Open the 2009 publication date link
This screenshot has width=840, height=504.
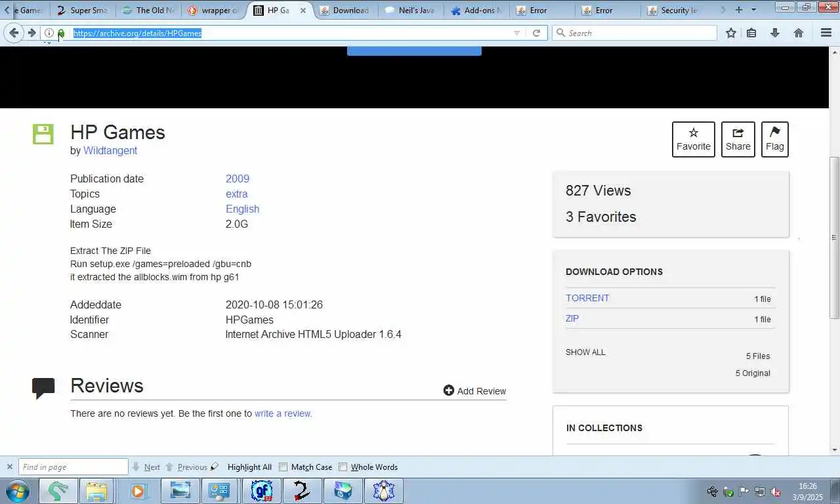238,178
